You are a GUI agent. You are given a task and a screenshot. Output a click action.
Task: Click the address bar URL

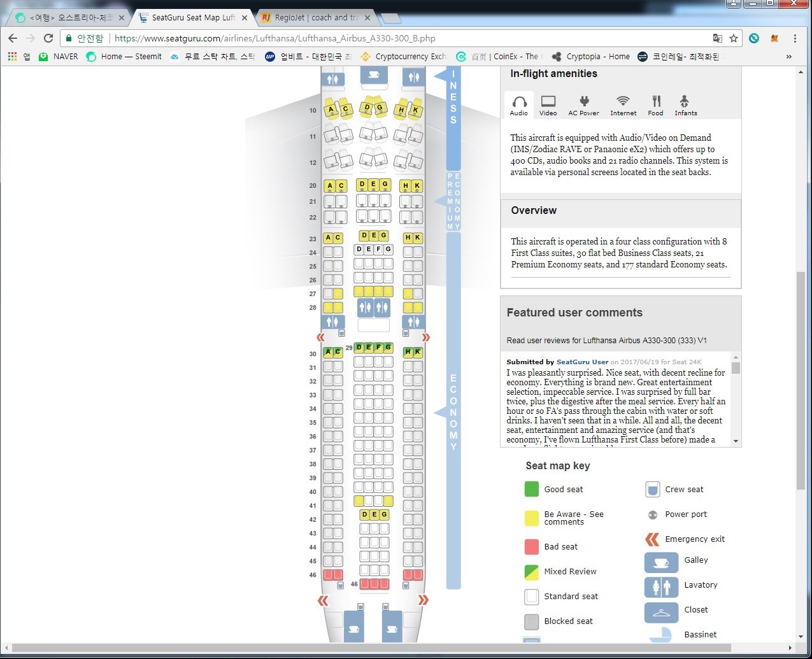pos(274,38)
